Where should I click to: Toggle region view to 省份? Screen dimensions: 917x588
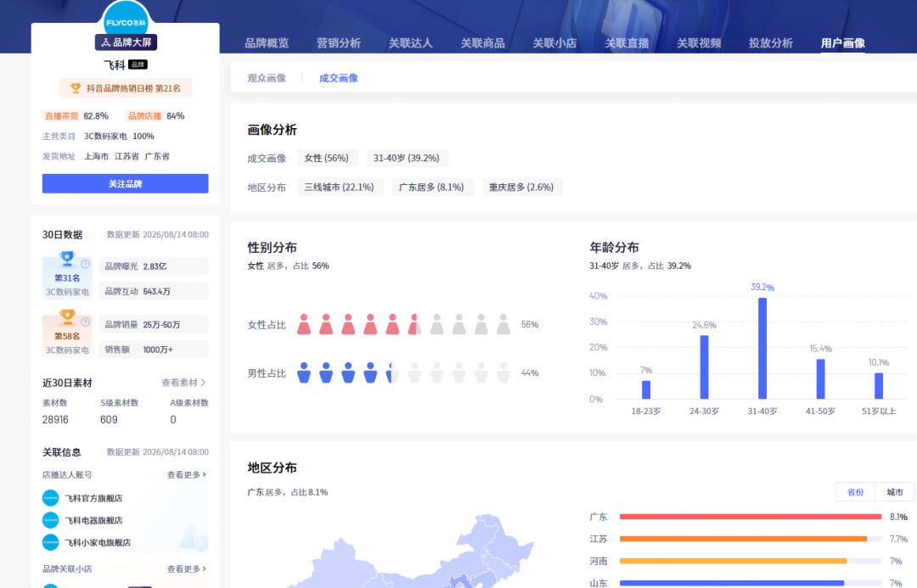[x=856, y=492]
